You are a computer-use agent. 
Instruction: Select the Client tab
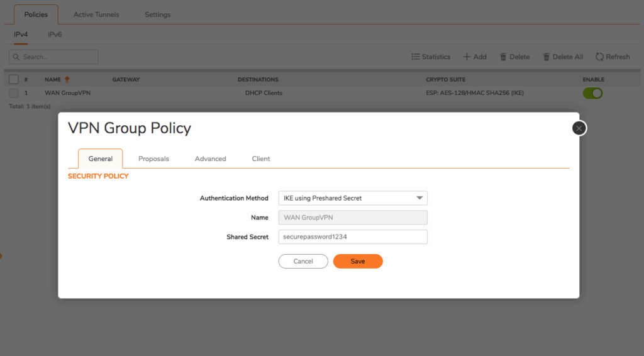coord(261,159)
